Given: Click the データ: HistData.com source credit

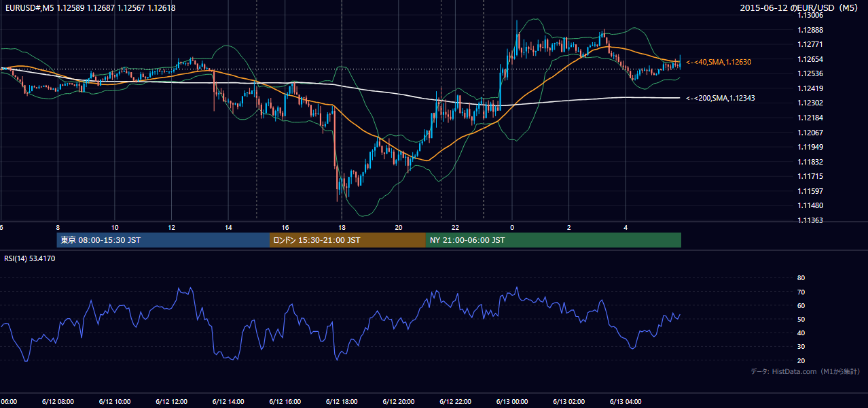Looking at the screenshot, I should pos(805,371).
